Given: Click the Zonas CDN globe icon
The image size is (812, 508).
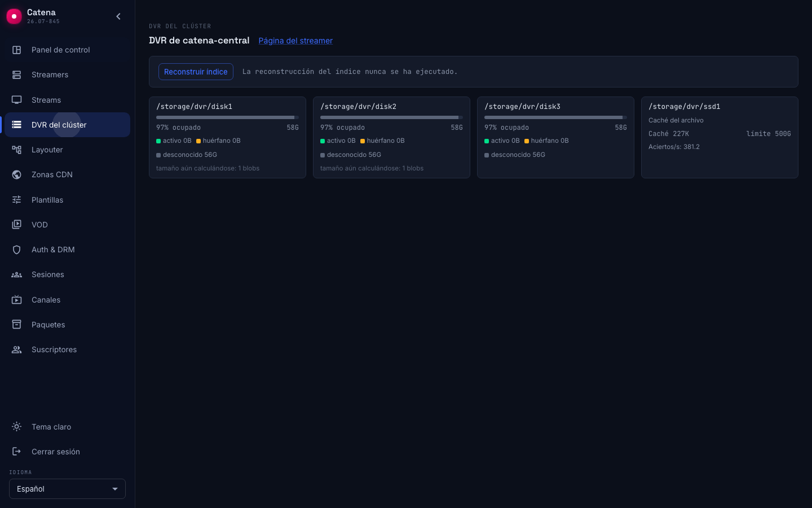Looking at the screenshot, I should click(17, 174).
